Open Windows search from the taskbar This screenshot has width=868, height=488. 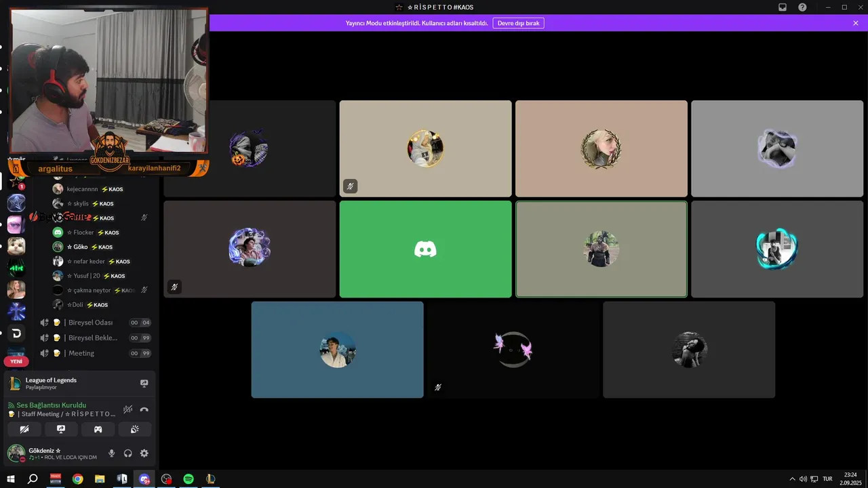coord(33,479)
